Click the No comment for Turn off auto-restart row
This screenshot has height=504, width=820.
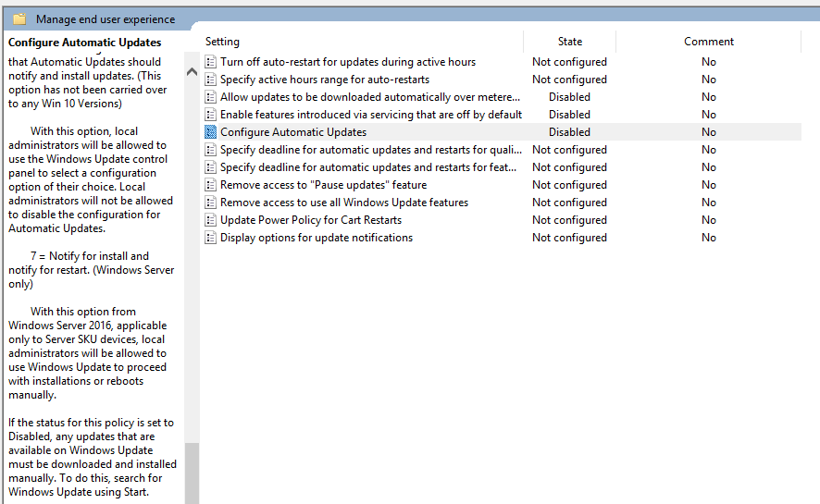click(709, 62)
